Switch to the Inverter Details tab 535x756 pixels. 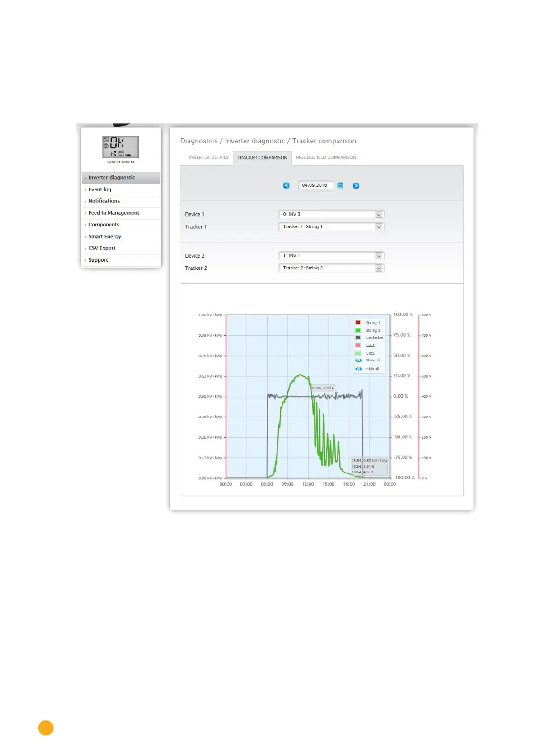pyautogui.click(x=208, y=158)
